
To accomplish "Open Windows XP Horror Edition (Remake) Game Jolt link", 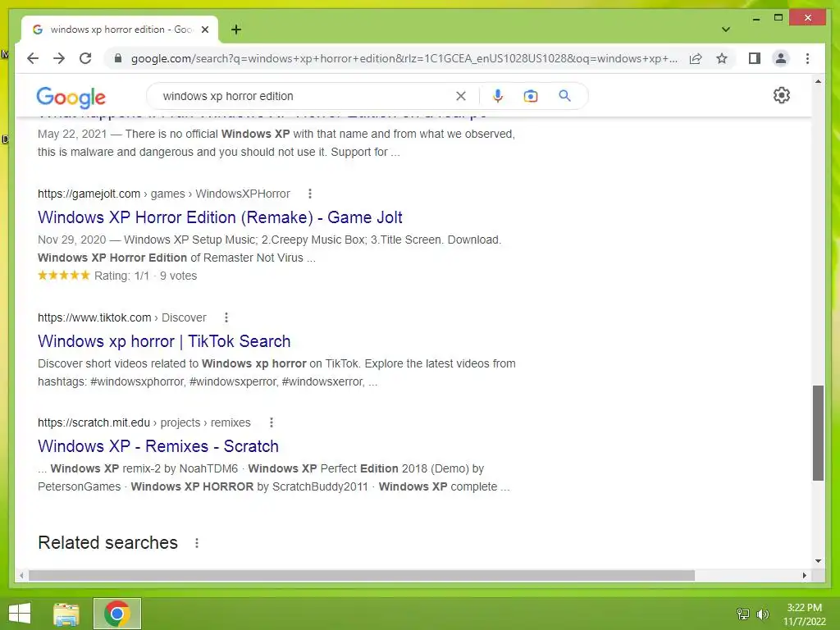I will 220,217.
